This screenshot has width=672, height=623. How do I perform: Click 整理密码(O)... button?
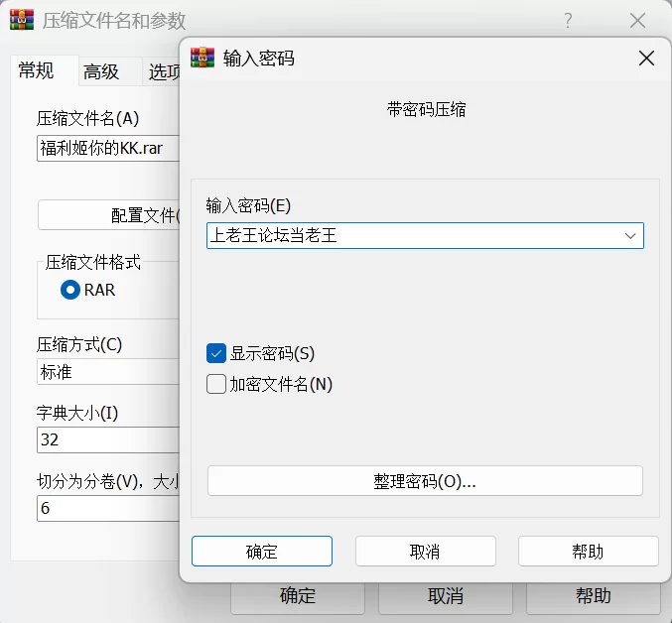425,481
